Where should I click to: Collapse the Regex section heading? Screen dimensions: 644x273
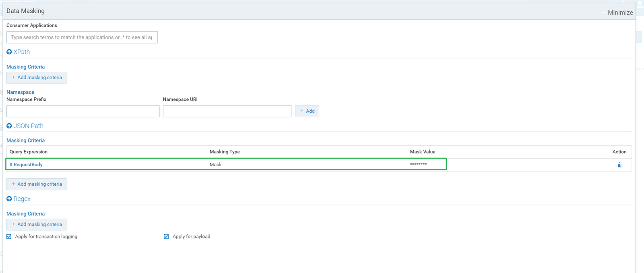click(22, 199)
